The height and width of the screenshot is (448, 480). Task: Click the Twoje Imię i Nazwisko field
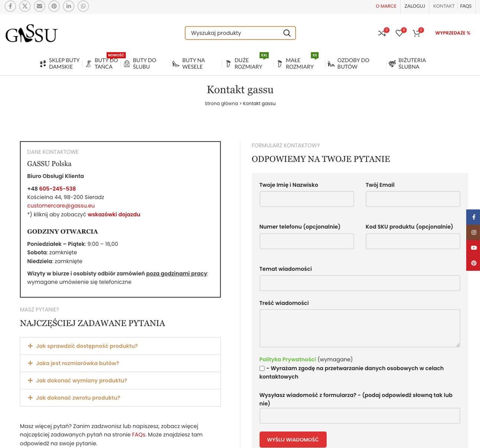click(307, 199)
